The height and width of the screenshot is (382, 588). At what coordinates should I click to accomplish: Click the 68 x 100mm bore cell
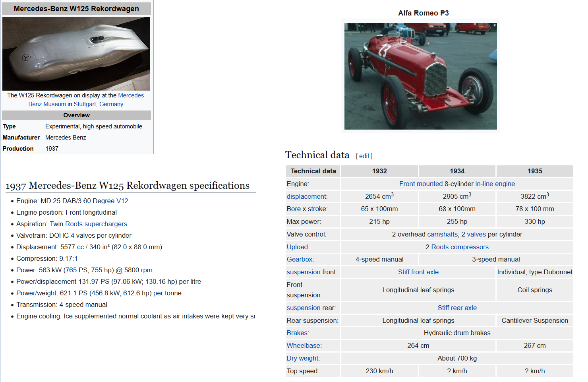tap(457, 209)
